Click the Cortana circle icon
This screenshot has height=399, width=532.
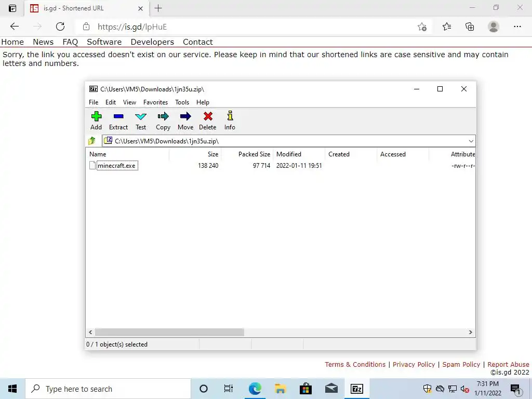[x=204, y=389]
